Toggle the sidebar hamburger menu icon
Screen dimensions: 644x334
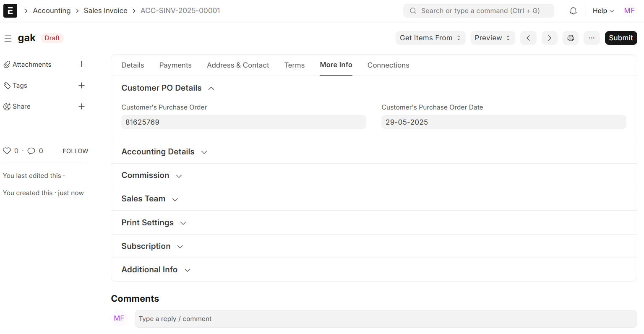click(8, 38)
